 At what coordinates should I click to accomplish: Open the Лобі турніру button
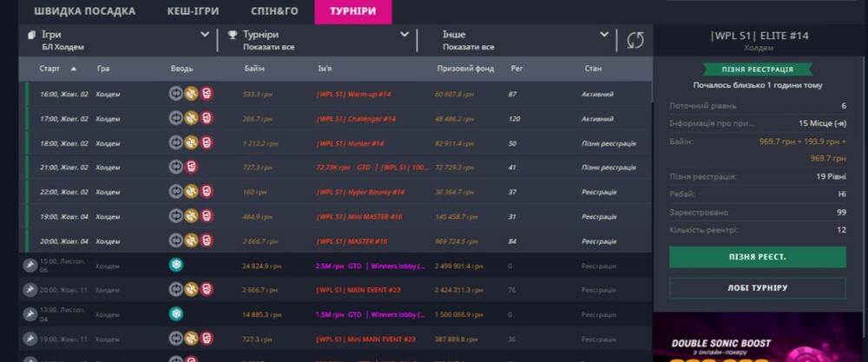tap(757, 288)
